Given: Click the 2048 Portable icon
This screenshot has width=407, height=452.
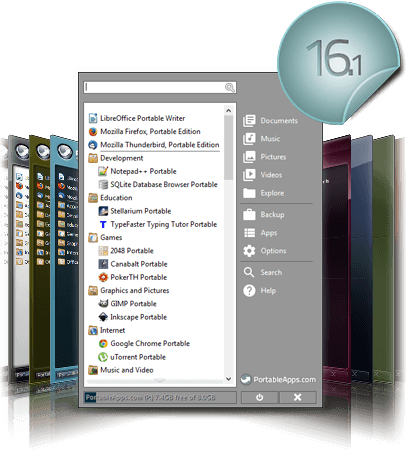Looking at the screenshot, I should [x=103, y=251].
